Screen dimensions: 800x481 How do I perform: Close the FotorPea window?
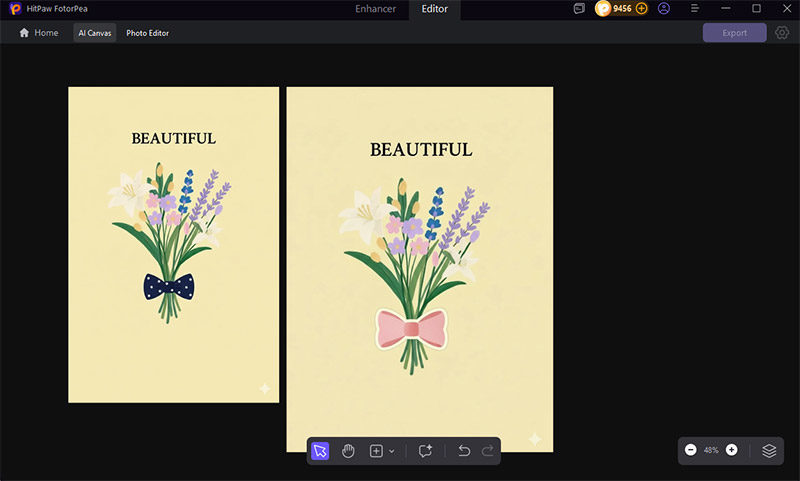(787, 9)
